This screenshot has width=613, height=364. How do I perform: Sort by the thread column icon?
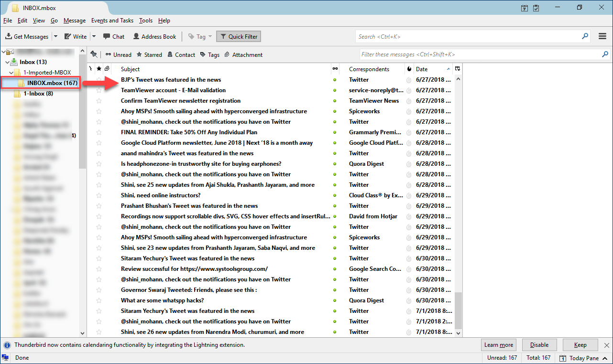click(91, 69)
